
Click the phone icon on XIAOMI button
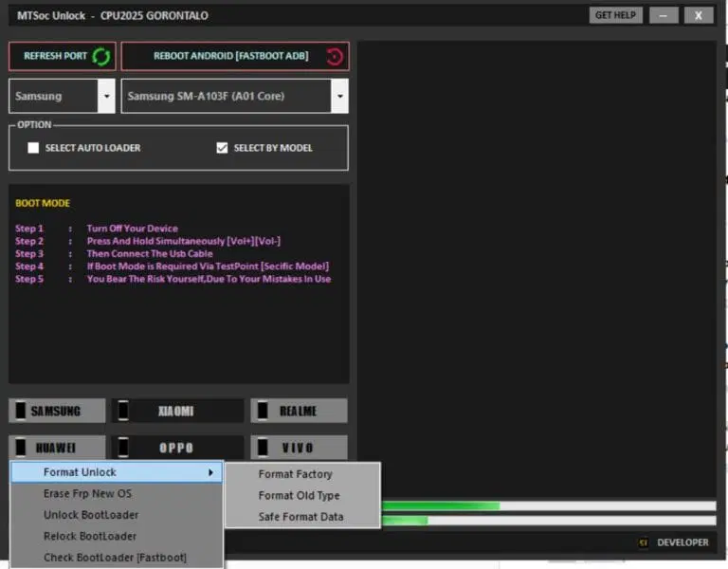[x=123, y=411]
